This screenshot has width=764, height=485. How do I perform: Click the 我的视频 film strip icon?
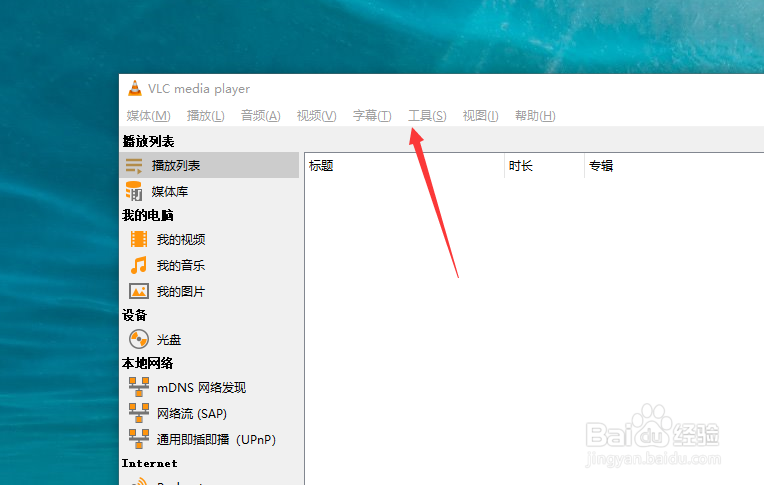138,239
